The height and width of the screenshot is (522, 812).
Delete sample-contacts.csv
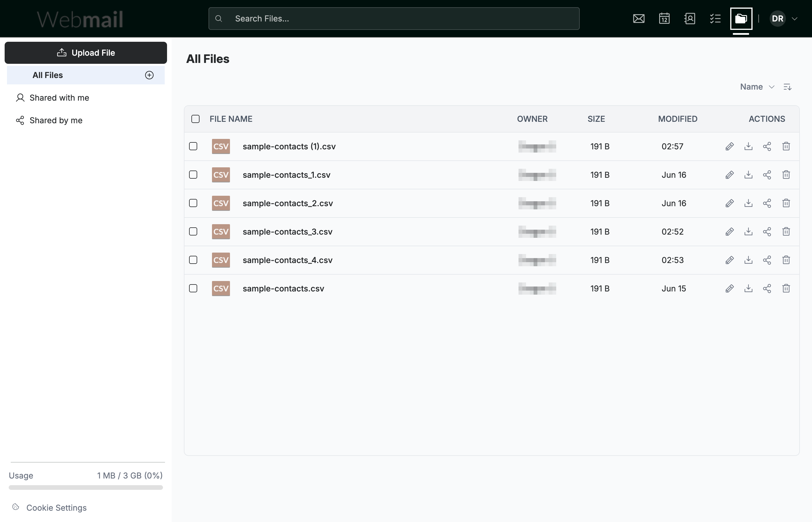coord(786,289)
